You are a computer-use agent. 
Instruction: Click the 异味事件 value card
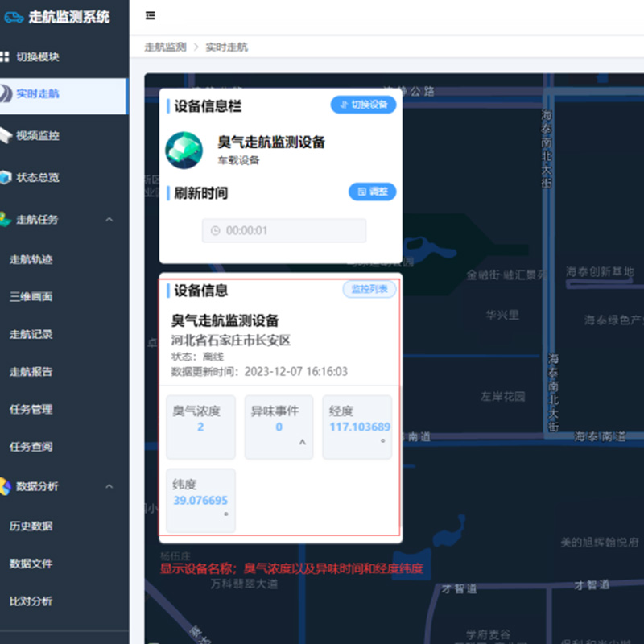click(x=279, y=427)
